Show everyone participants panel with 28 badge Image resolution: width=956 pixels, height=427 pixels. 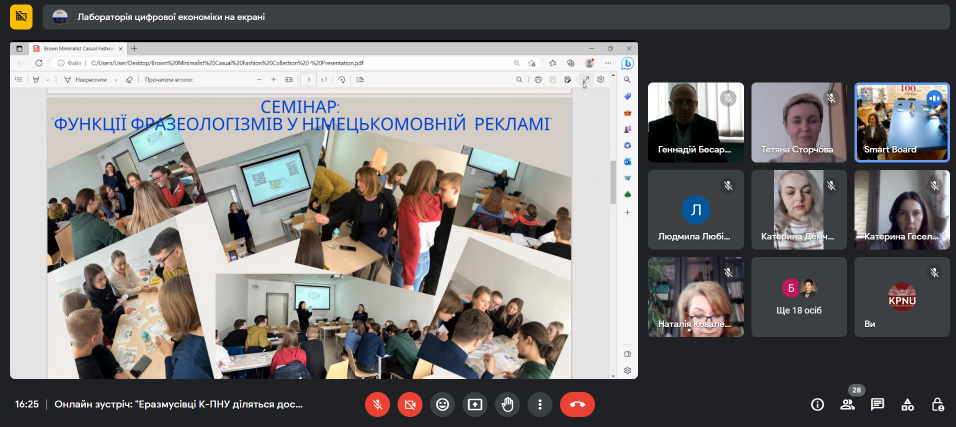[847, 405]
